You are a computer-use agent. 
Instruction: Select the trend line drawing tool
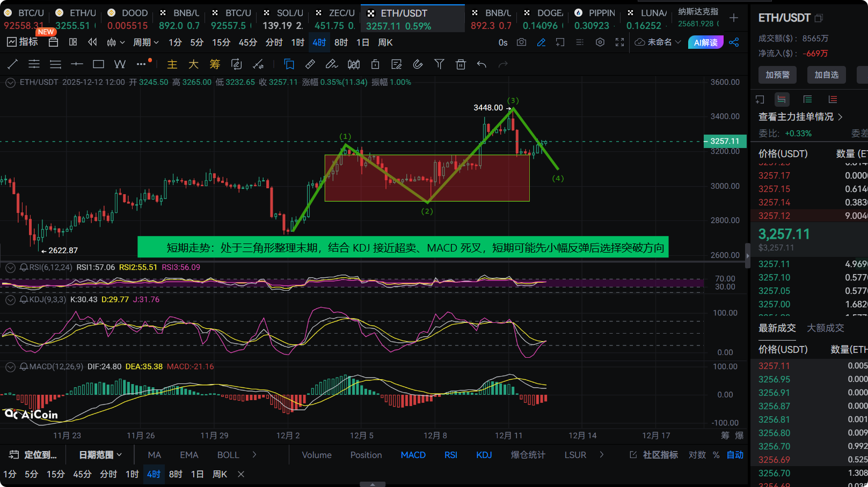(13, 64)
